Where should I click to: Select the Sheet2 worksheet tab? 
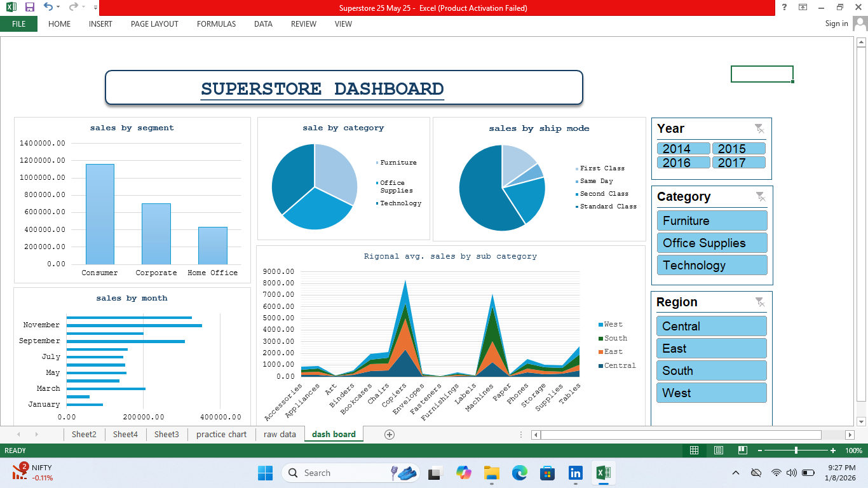[84, 435]
